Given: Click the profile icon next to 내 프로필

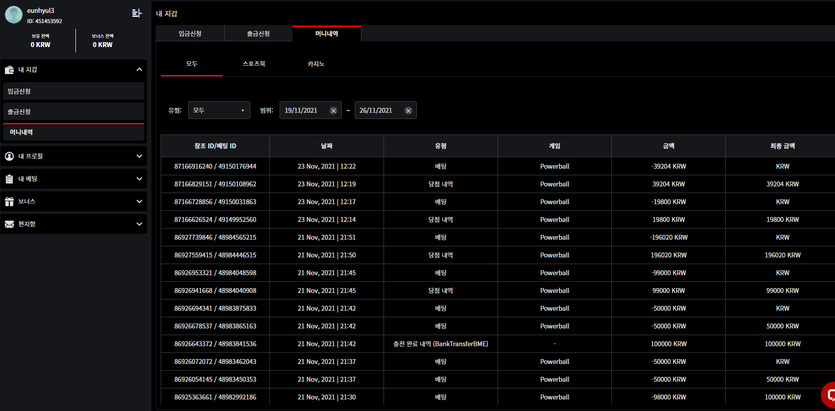Looking at the screenshot, I should (x=9, y=156).
